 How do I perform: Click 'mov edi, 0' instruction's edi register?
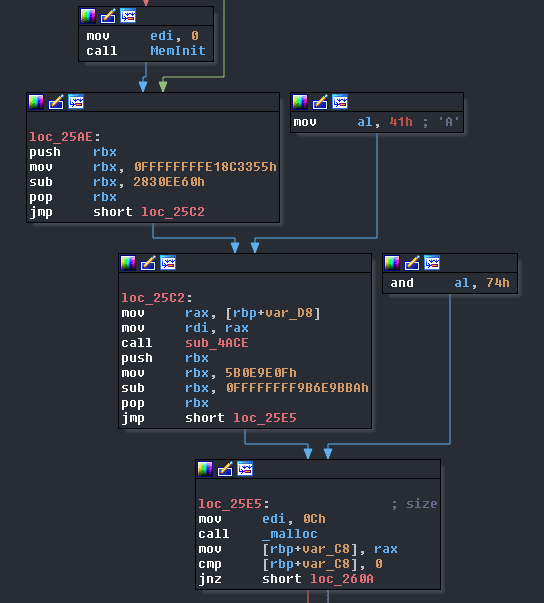tap(161, 36)
